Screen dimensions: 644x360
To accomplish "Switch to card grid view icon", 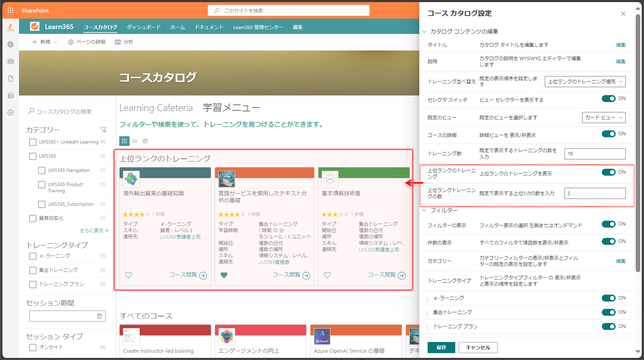I will coord(124,141).
